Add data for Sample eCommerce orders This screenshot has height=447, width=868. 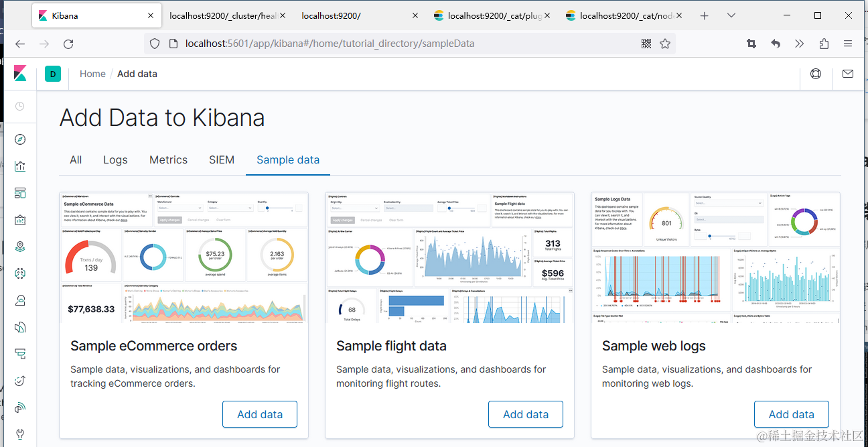[260, 414]
